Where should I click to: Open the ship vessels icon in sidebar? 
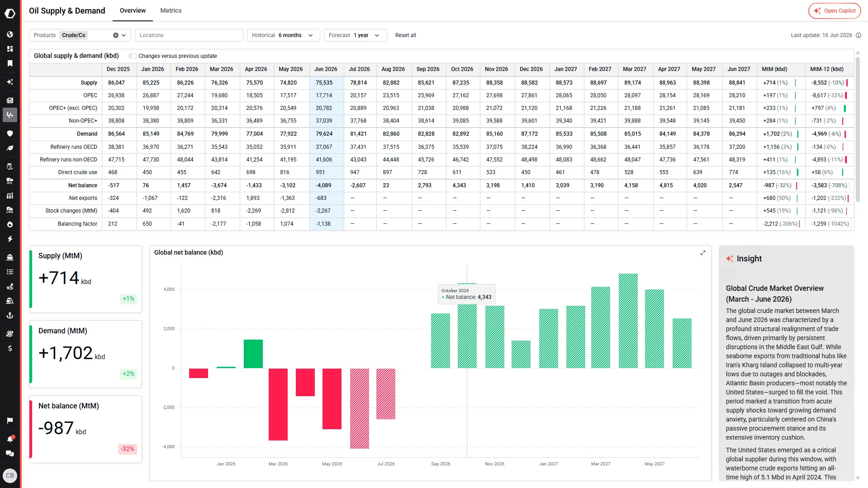[10, 257]
